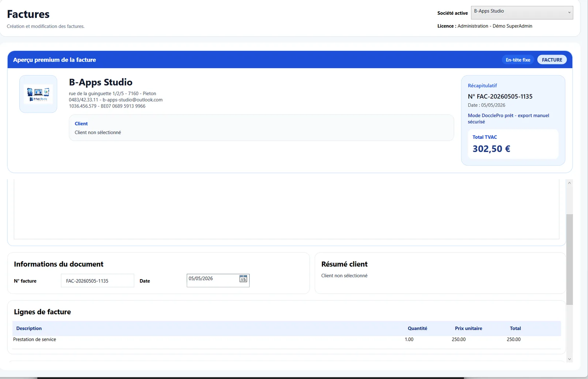Open the calendar picker icon in Date field
588x379 pixels.
point(243,279)
